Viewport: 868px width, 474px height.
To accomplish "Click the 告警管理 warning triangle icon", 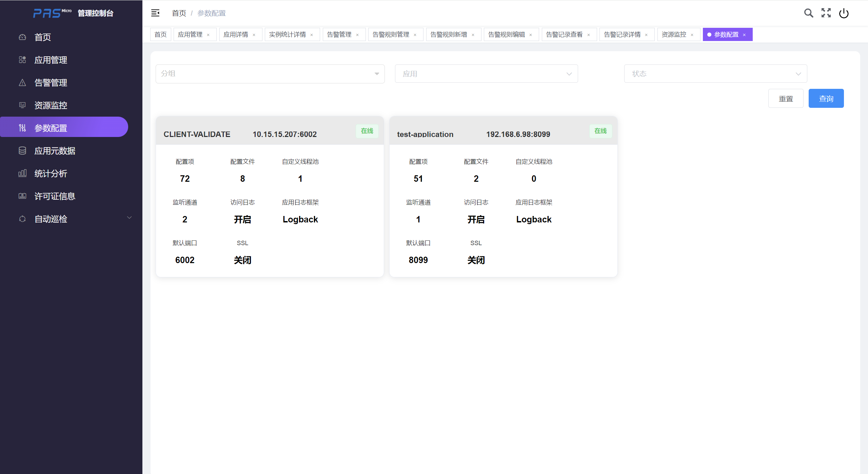I will pyautogui.click(x=22, y=83).
